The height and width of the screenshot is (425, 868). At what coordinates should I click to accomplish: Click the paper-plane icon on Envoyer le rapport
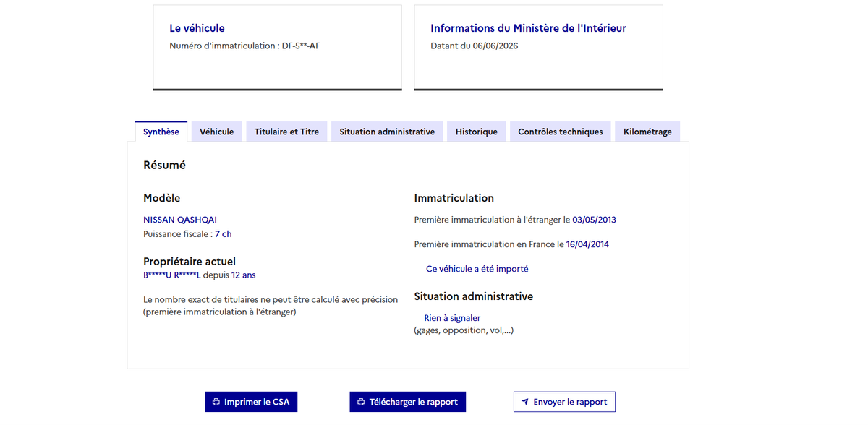point(525,402)
